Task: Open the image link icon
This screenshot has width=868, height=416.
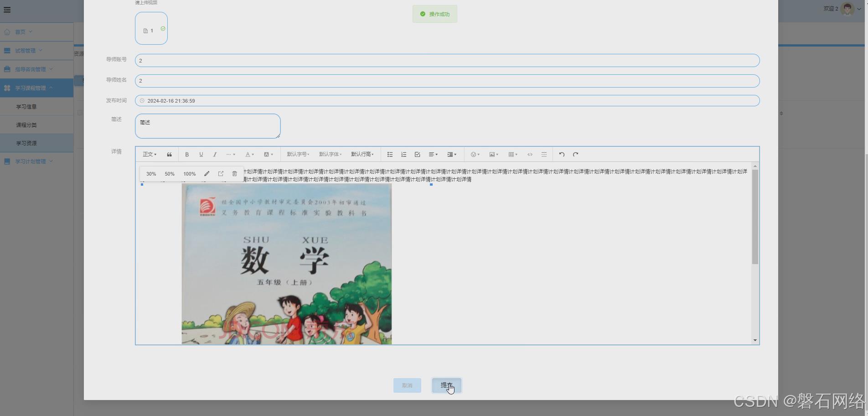Action: (x=221, y=174)
